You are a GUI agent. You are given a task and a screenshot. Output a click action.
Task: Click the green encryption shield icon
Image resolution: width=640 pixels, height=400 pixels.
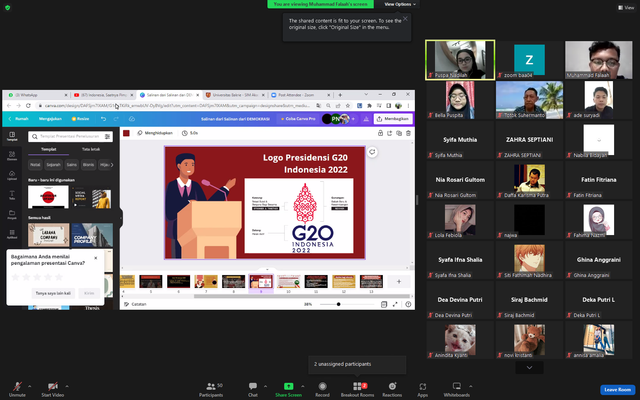pos(7,7)
